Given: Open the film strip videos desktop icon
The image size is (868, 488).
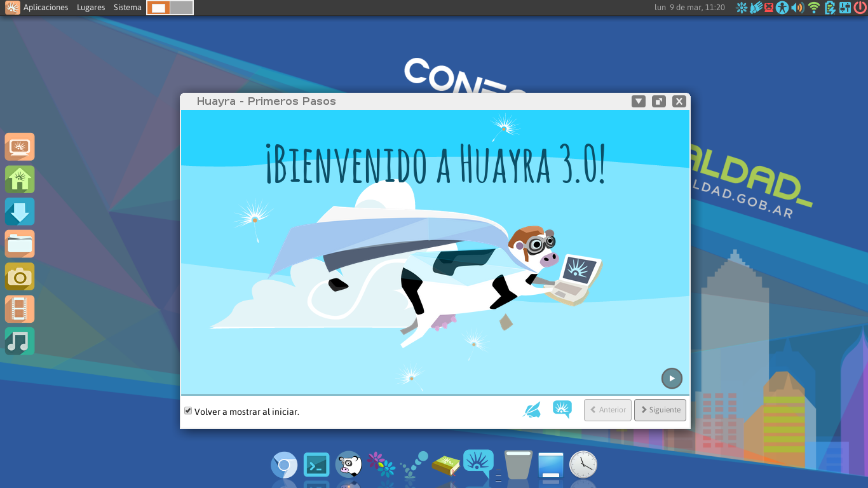Looking at the screenshot, I should point(20,309).
